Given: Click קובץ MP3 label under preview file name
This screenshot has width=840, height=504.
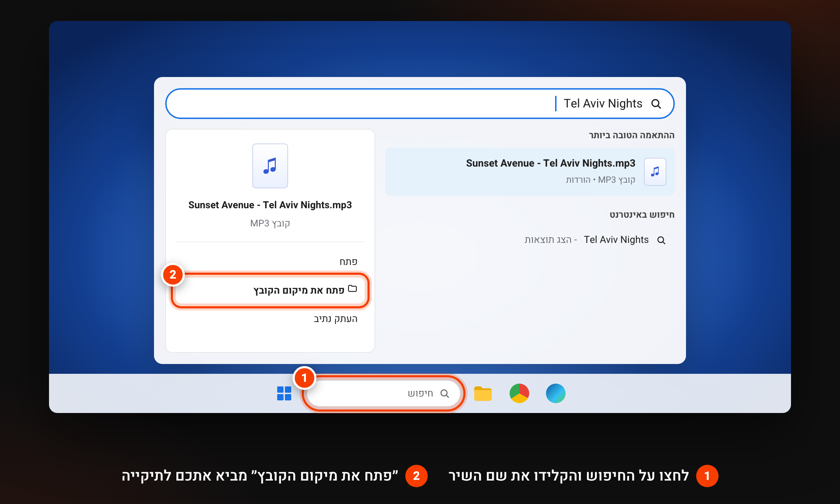Looking at the screenshot, I should coord(270,223).
